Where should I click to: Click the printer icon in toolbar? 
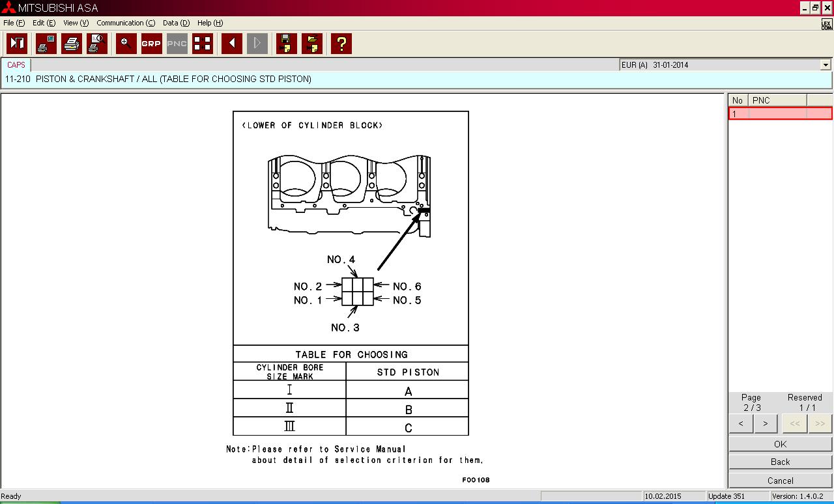tap(72, 44)
